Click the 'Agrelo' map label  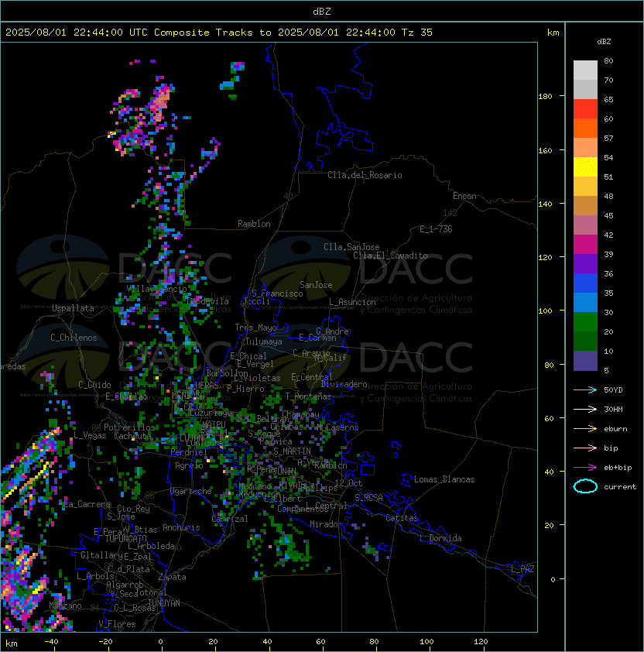pos(189,465)
